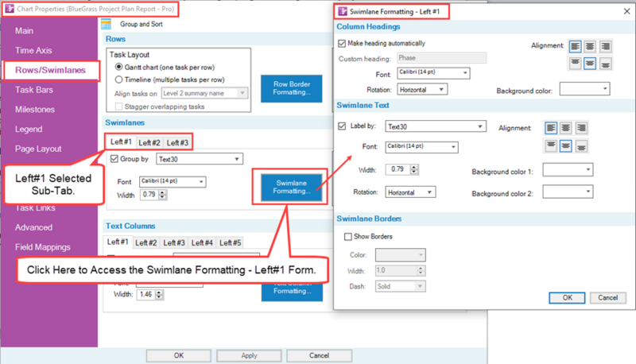Enable Show Borders checkbox

pyautogui.click(x=348, y=236)
